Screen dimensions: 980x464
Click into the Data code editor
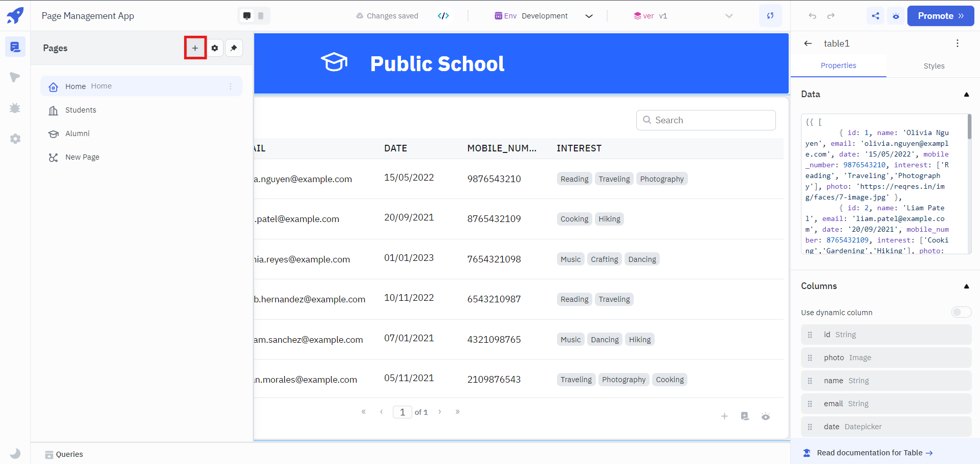[x=884, y=184]
